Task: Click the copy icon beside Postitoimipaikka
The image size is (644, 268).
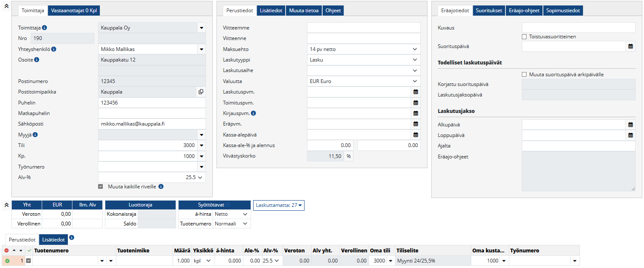Action: coord(201,92)
